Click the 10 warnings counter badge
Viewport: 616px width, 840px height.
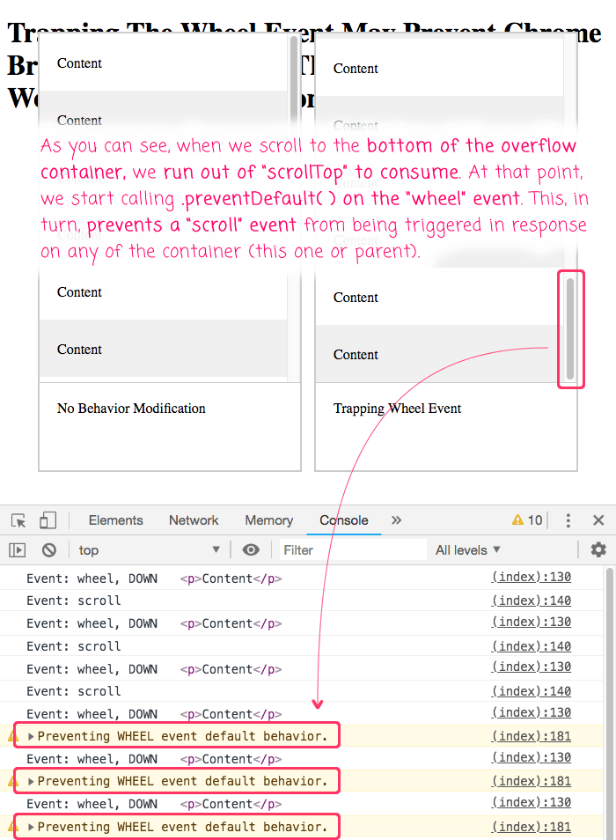click(x=527, y=520)
